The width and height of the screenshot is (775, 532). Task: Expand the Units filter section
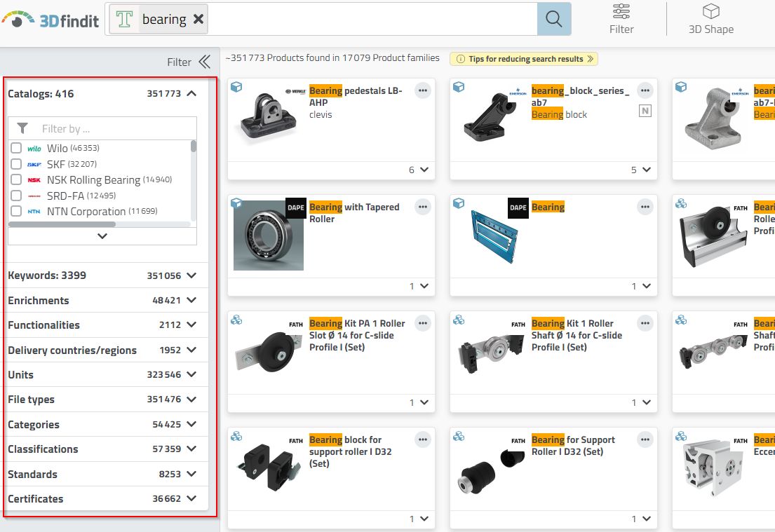point(191,374)
